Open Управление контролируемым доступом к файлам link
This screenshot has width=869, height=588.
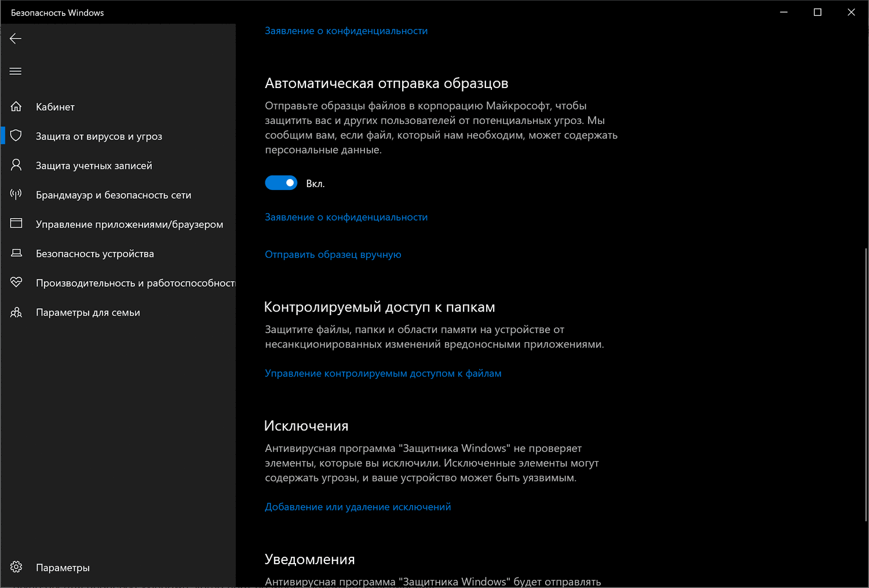tap(383, 374)
